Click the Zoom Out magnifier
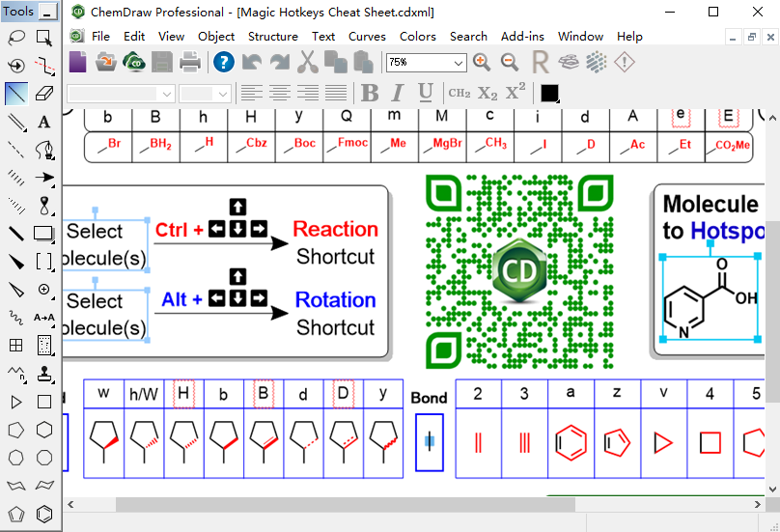 [510, 62]
